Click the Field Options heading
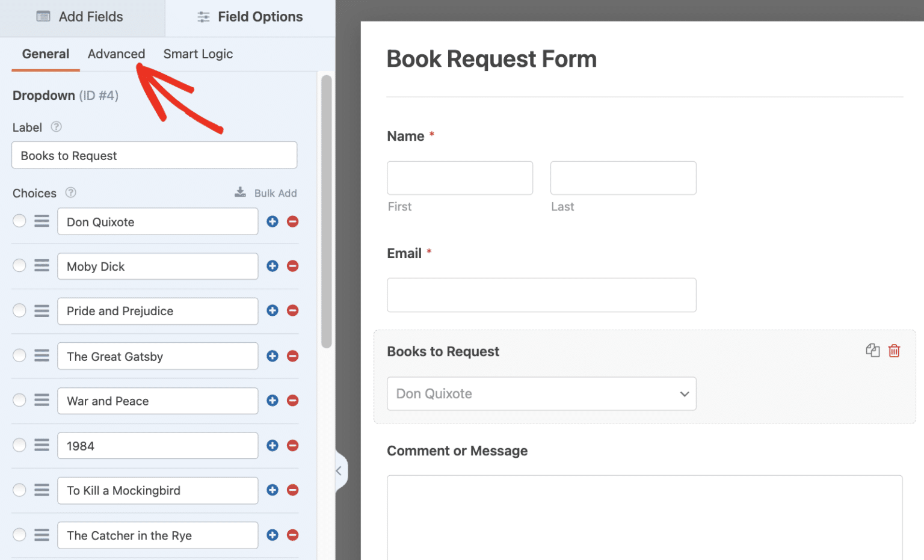 259,16
